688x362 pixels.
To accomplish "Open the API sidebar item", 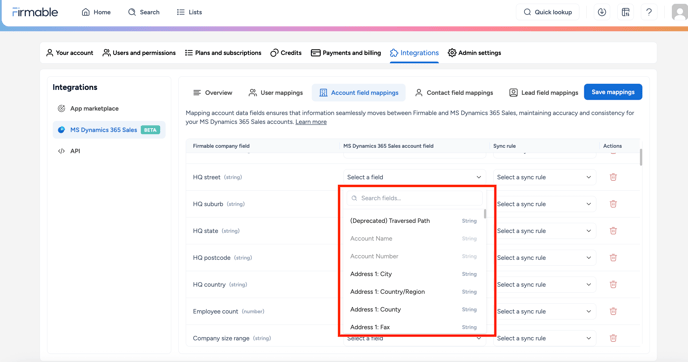I will click(69, 151).
